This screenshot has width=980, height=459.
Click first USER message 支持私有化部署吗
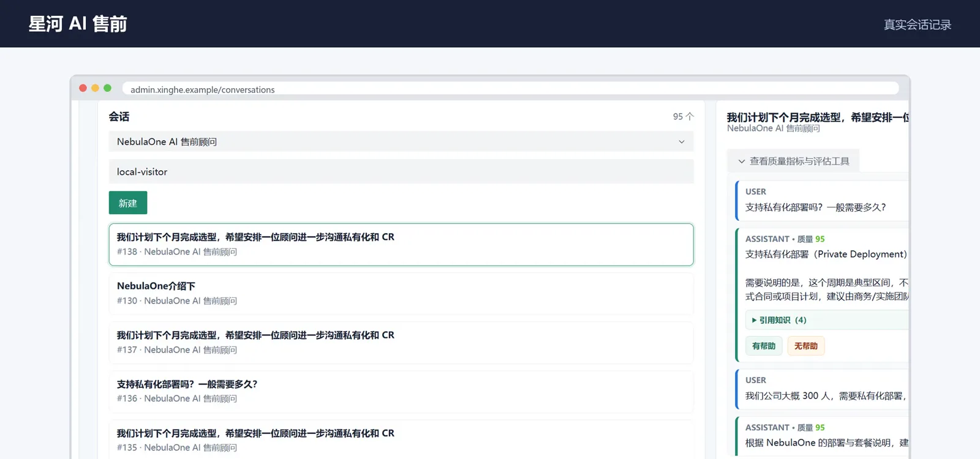coord(822,201)
